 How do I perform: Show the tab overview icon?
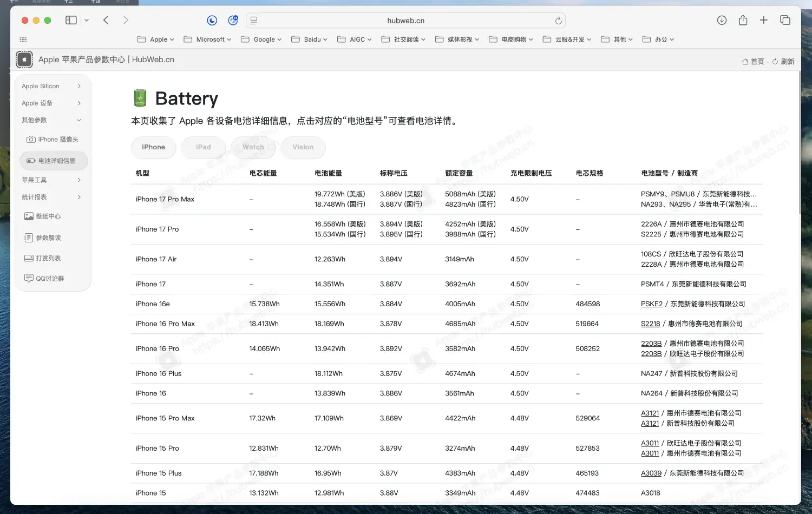[785, 20]
